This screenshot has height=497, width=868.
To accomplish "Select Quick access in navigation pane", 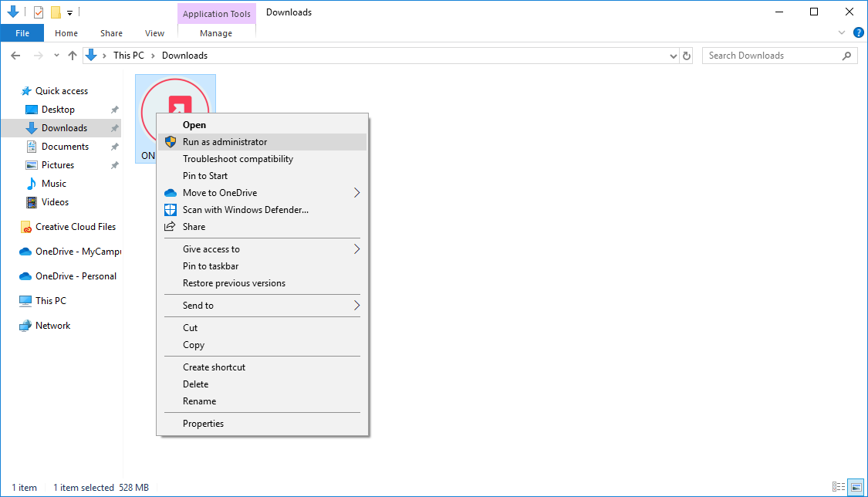I will point(61,91).
